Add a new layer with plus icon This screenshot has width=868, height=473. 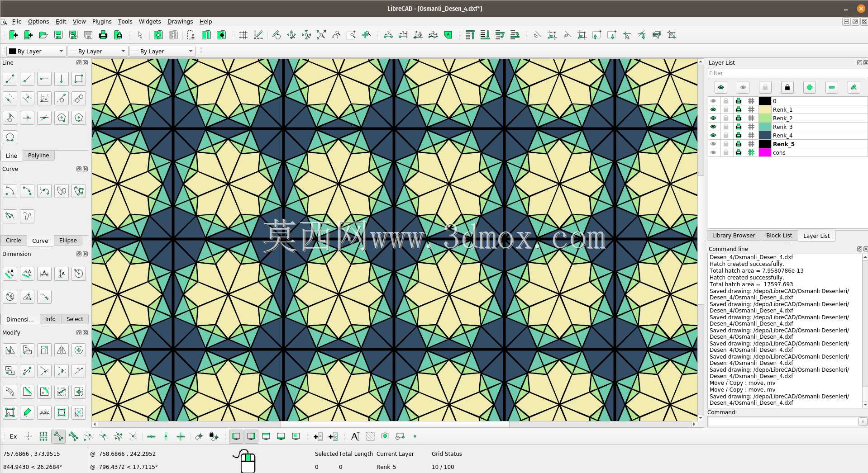click(809, 87)
